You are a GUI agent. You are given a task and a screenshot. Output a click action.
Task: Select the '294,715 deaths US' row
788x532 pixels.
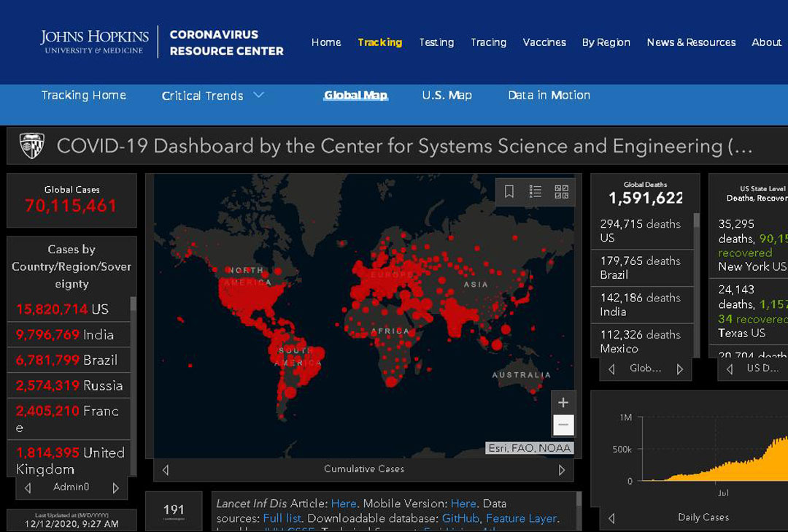click(642, 231)
